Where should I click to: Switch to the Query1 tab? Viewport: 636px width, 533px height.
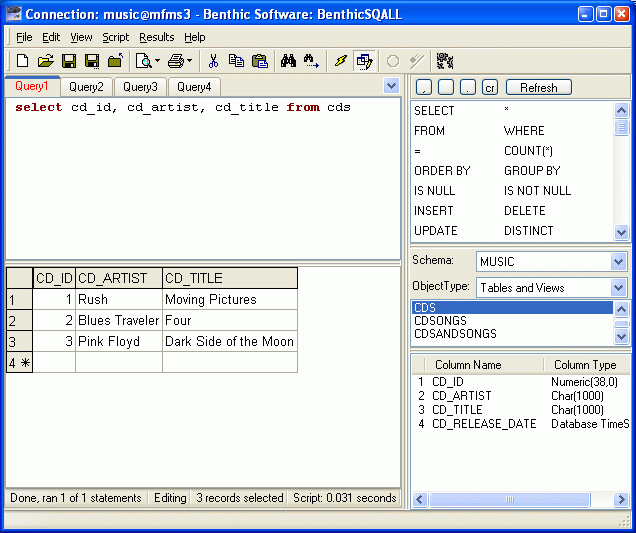(x=32, y=86)
